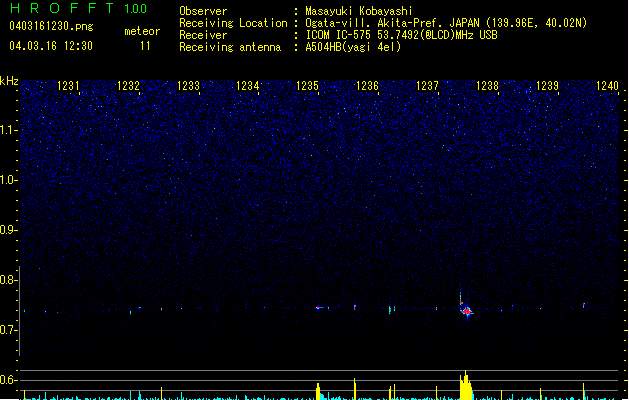Click the 1234 time axis marker
This screenshot has height=400, width=629.
pos(248,85)
